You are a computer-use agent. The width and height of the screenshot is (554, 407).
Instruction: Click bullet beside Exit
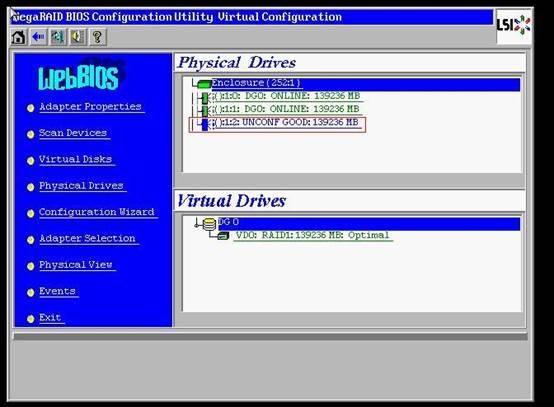pyautogui.click(x=31, y=319)
